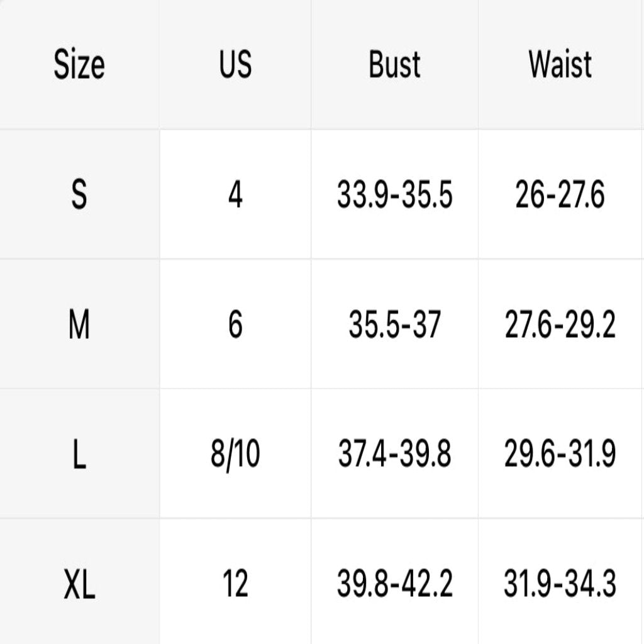This screenshot has width=644, height=644.
Task: Click the US column header
Action: coord(235,65)
